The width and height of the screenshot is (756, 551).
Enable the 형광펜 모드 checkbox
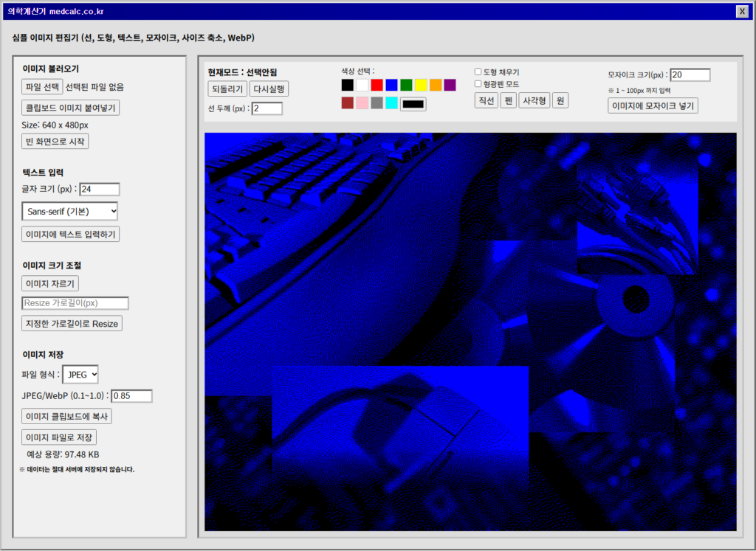tap(478, 84)
